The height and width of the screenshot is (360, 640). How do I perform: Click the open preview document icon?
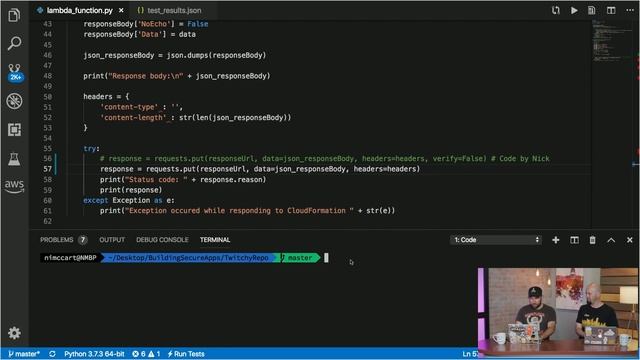tap(592, 10)
